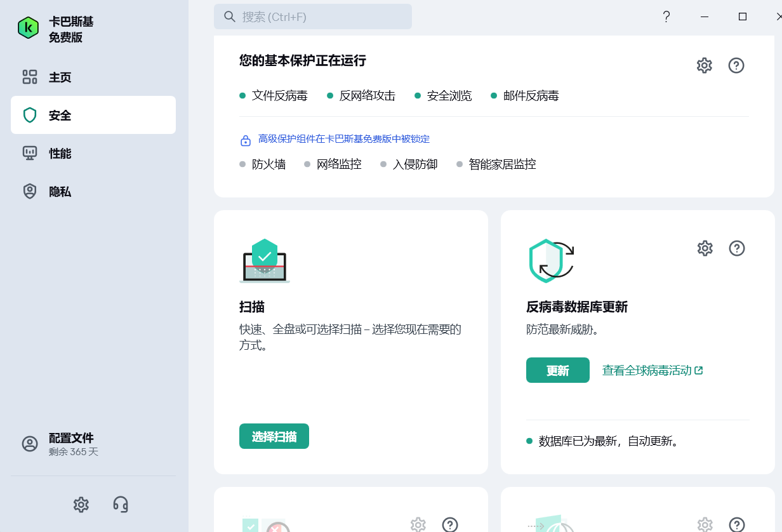Open 反病毒数据库更新 settings gear icon
The image size is (782, 532).
point(705,248)
